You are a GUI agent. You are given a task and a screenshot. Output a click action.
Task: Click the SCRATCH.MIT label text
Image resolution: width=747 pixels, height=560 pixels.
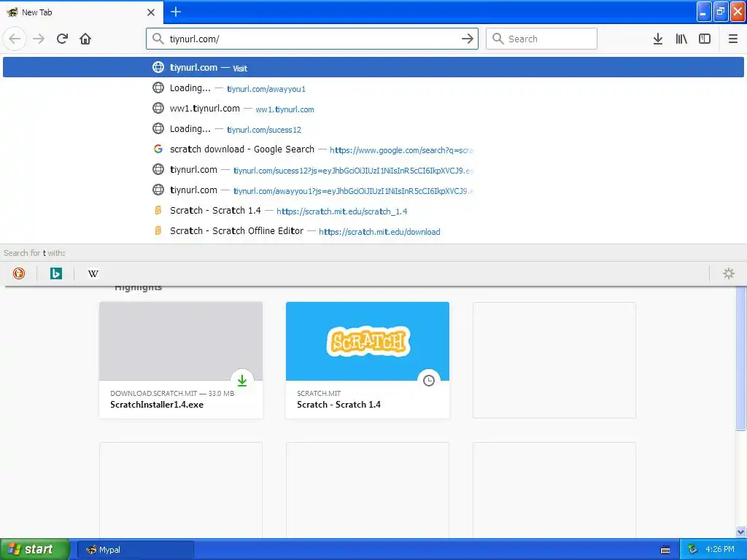tap(319, 393)
